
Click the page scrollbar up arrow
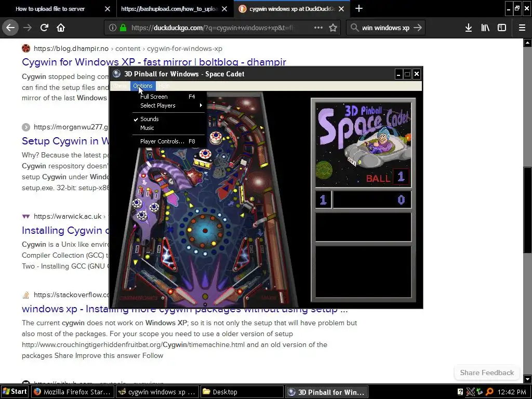[527, 43]
